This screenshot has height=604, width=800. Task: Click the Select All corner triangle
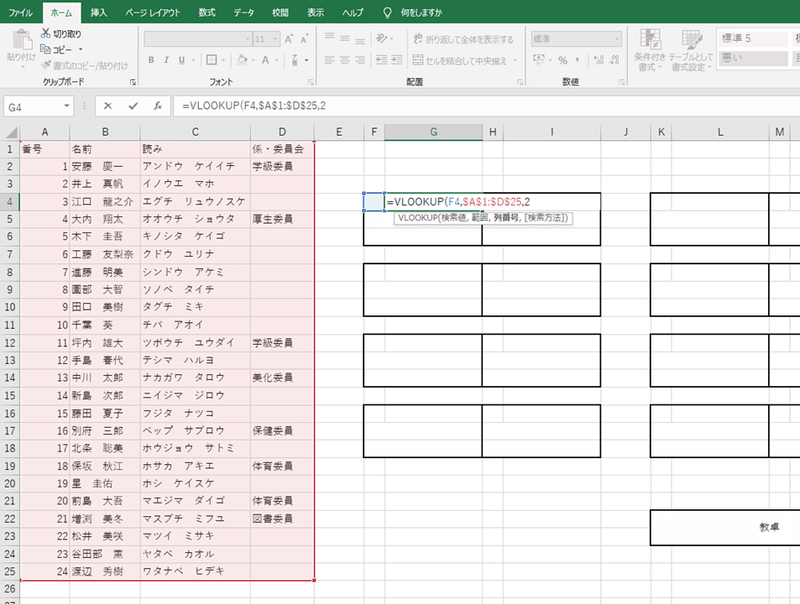[11, 132]
